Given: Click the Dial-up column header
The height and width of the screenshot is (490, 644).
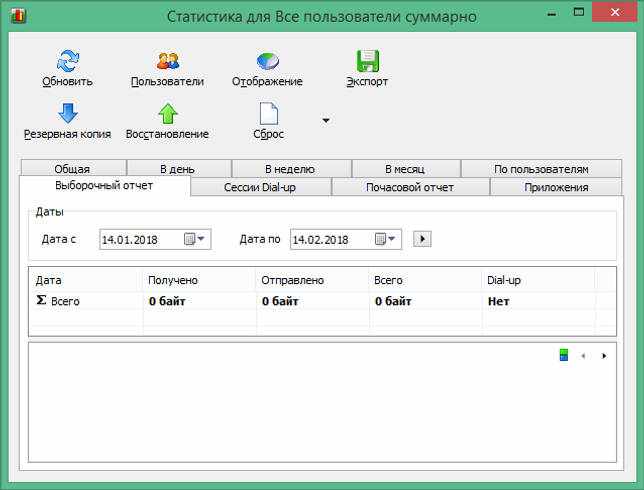Looking at the screenshot, I should click(538, 280).
